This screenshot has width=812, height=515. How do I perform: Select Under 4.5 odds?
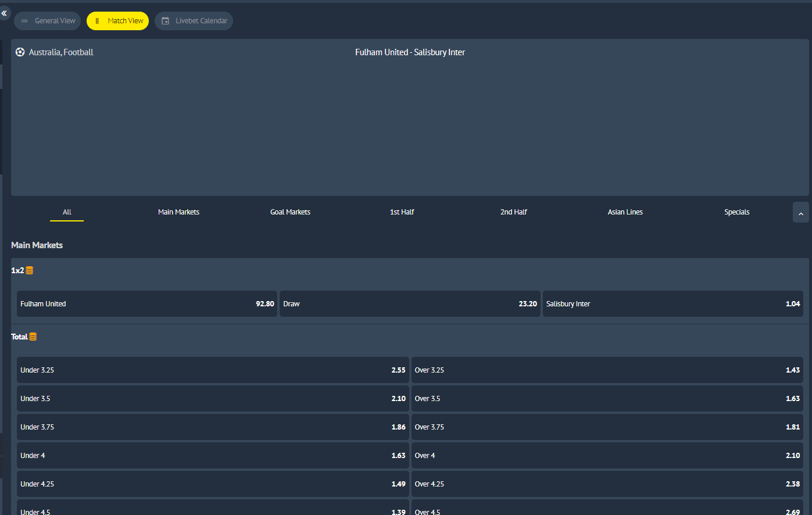pos(213,507)
